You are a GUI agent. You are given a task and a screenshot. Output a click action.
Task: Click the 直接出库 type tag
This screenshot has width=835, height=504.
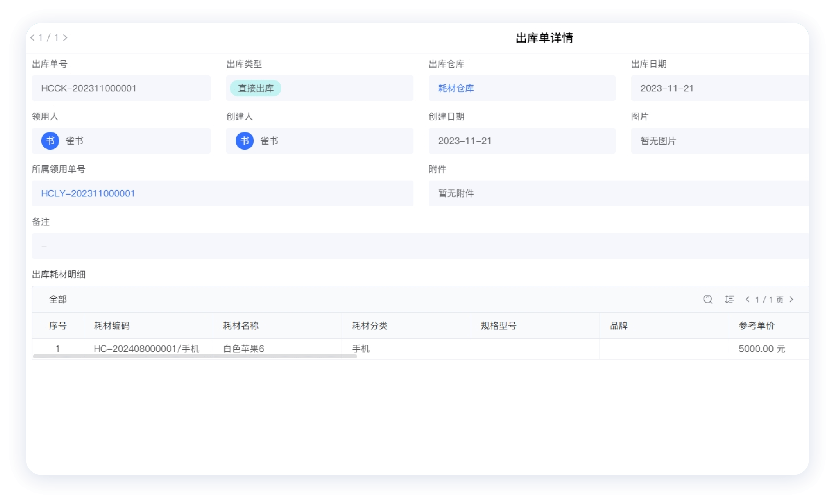[x=256, y=88]
